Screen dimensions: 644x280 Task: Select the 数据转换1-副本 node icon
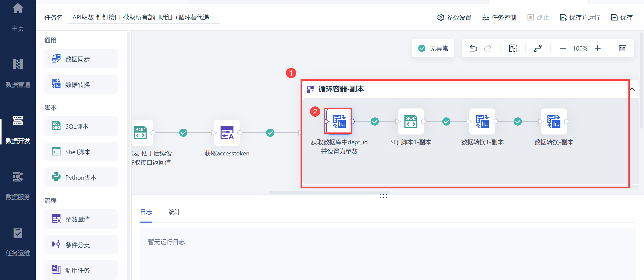482,121
